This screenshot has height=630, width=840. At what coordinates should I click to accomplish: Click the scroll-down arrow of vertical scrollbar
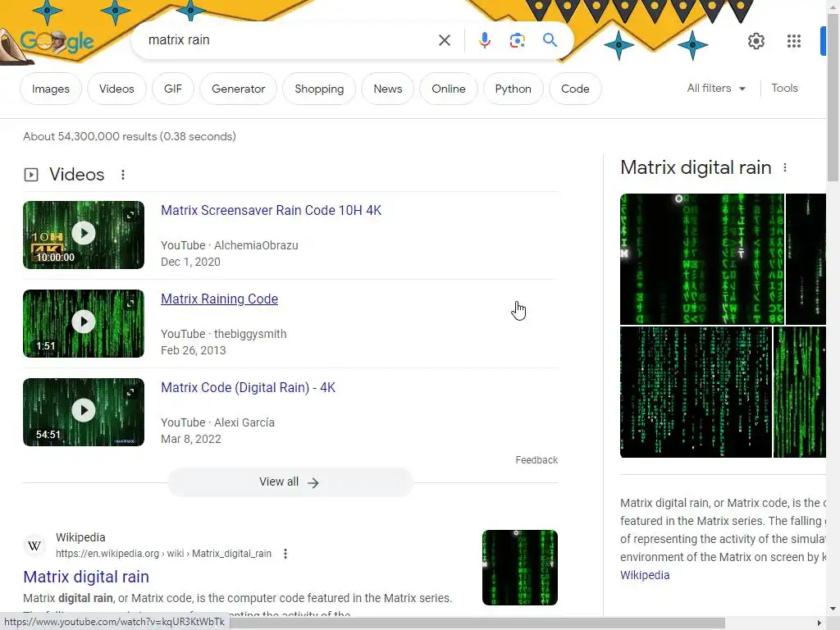[x=833, y=609]
